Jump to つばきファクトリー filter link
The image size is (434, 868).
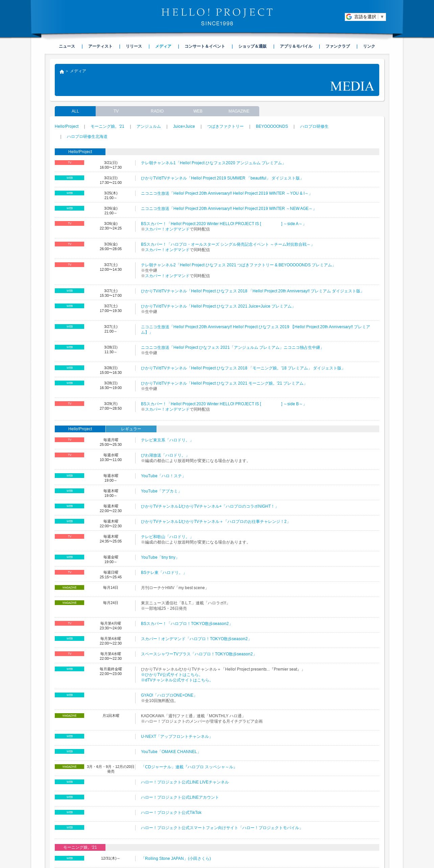pyautogui.click(x=225, y=126)
